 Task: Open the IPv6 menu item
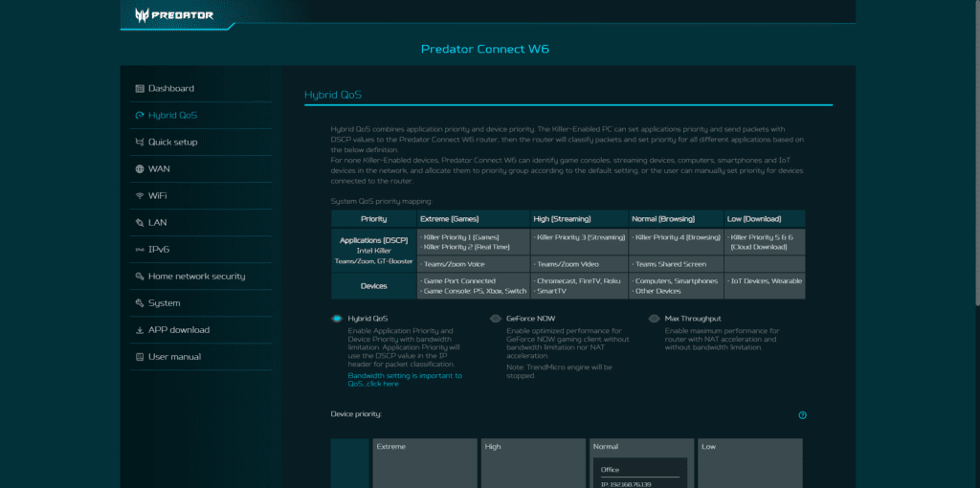158,250
